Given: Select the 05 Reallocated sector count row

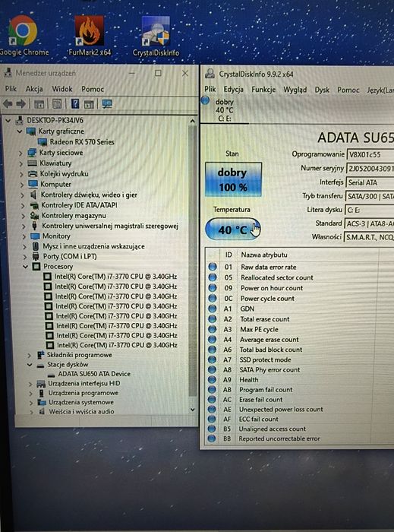Looking at the screenshot, I should (300, 277).
